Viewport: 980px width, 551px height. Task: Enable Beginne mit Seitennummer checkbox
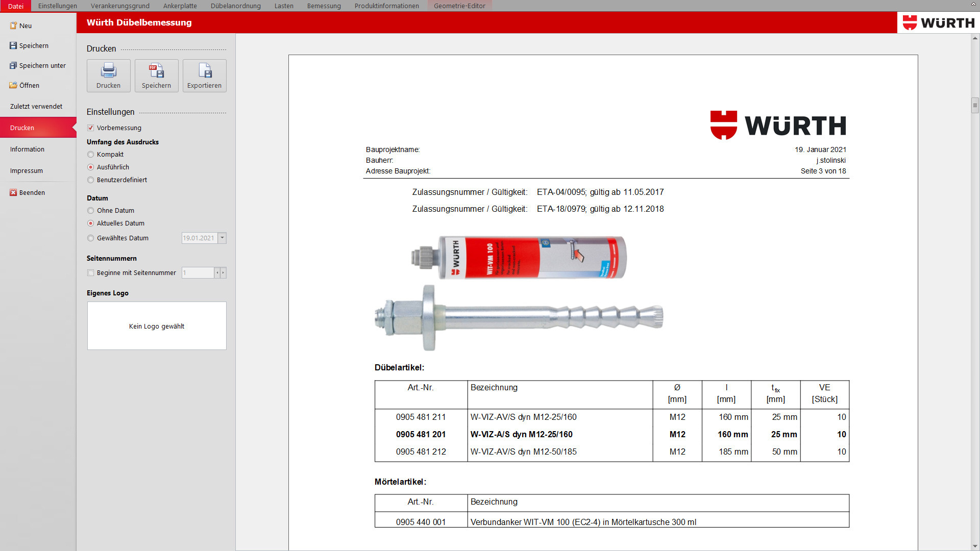point(90,273)
